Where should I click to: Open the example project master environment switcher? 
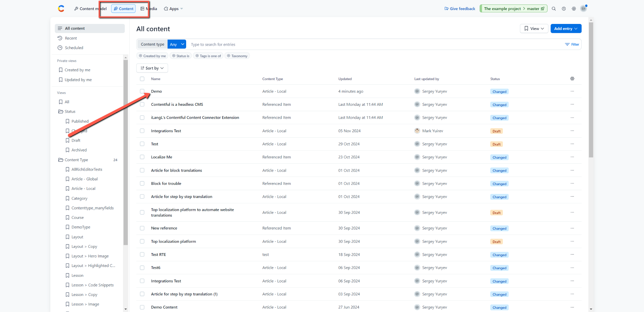click(514, 9)
